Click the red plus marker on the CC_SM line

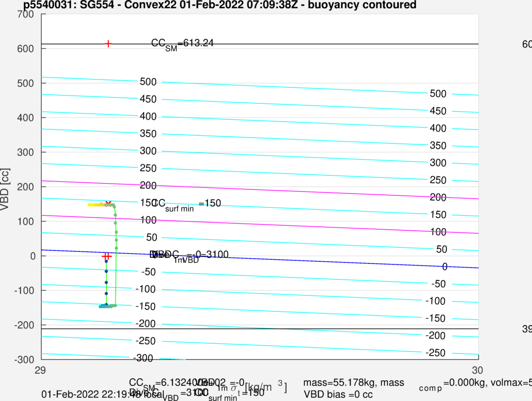108,44
